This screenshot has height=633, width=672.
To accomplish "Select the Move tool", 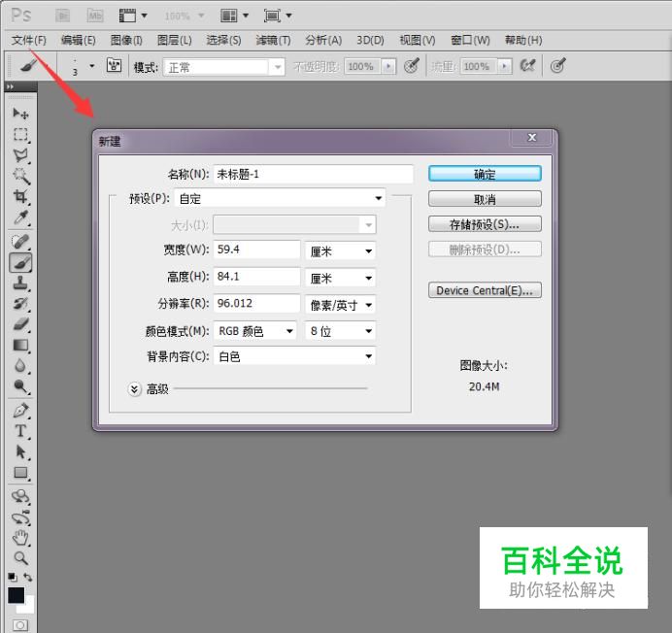I will click(20, 114).
